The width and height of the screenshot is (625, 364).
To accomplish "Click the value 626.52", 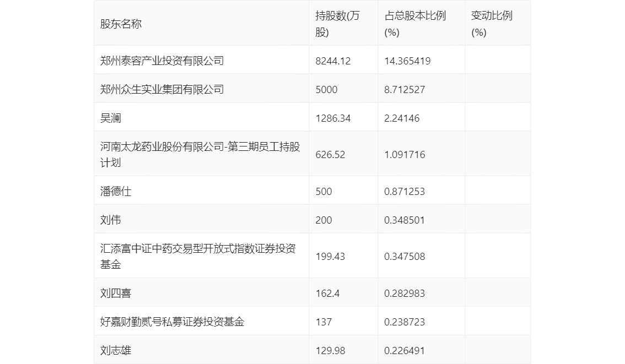I will (x=330, y=155).
